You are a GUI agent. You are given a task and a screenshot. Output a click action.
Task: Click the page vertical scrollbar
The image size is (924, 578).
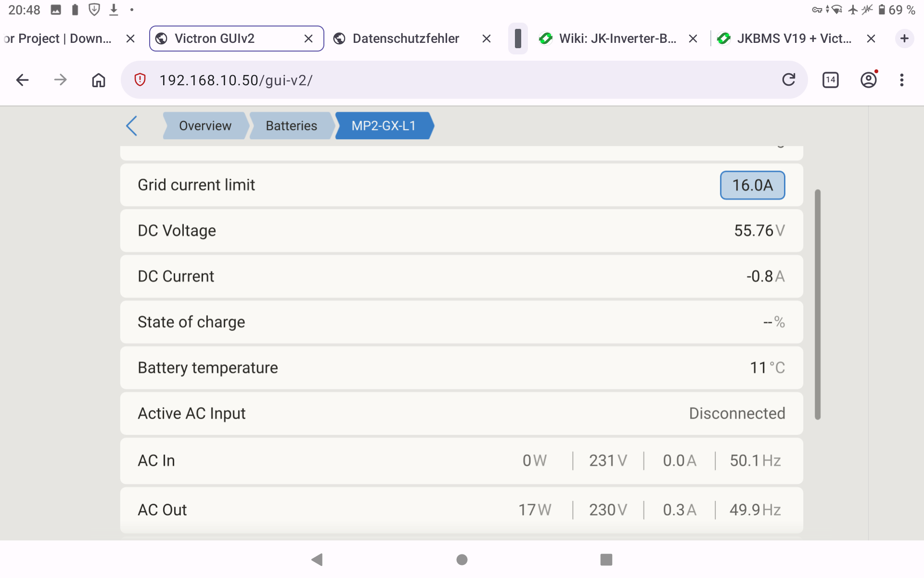817,304
